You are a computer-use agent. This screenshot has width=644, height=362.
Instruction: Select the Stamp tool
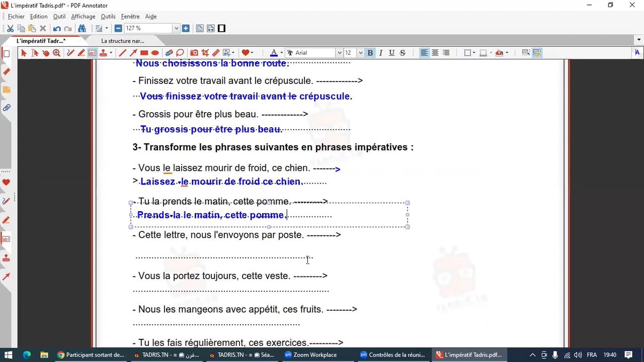click(103, 53)
